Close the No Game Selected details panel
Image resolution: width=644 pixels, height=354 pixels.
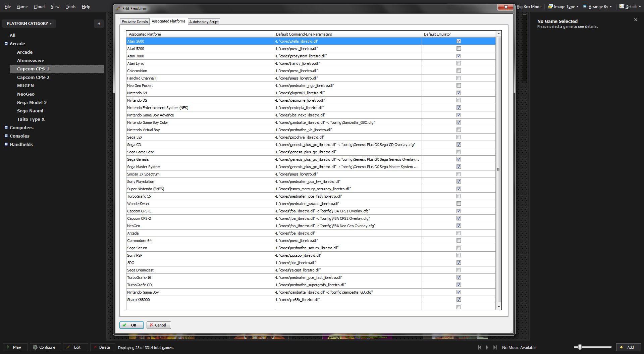click(635, 20)
